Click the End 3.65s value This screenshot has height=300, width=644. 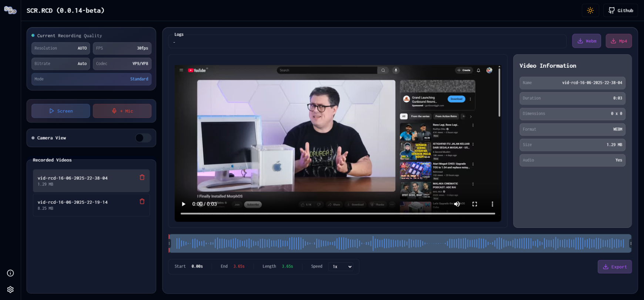(x=239, y=266)
